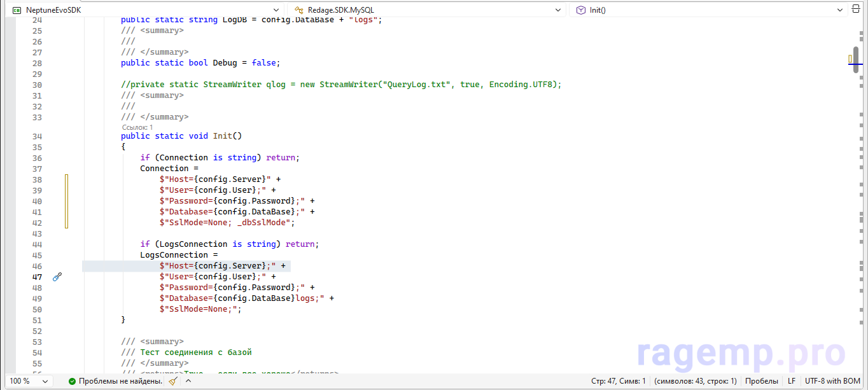Viewport: 868px width, 390px height.
Task: Expand the error list arrow next to broom
Action: point(188,381)
